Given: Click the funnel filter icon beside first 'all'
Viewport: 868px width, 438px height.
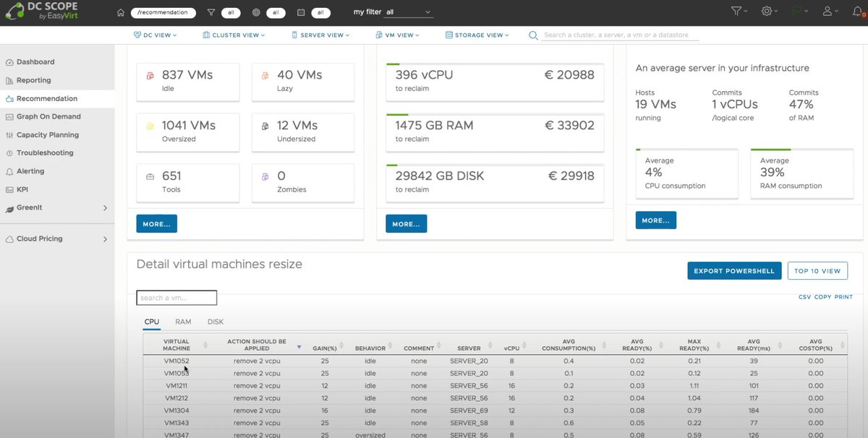Looking at the screenshot, I should [x=210, y=12].
